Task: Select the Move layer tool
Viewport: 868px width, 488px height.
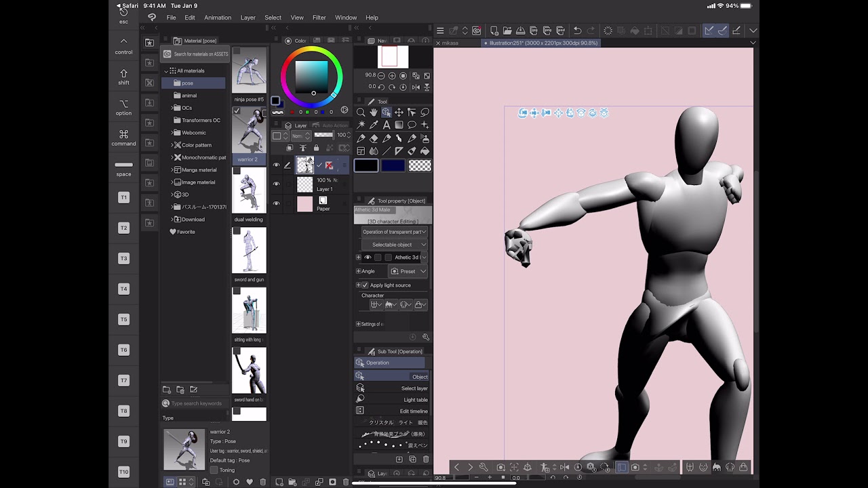Action: pyautogui.click(x=399, y=113)
